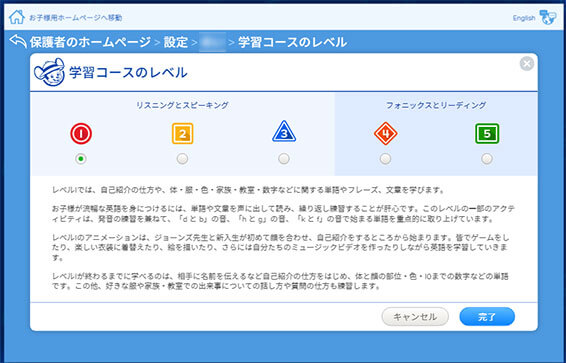This screenshot has height=363, width=566.
Task: Switch language using the English link
Action: click(x=524, y=18)
